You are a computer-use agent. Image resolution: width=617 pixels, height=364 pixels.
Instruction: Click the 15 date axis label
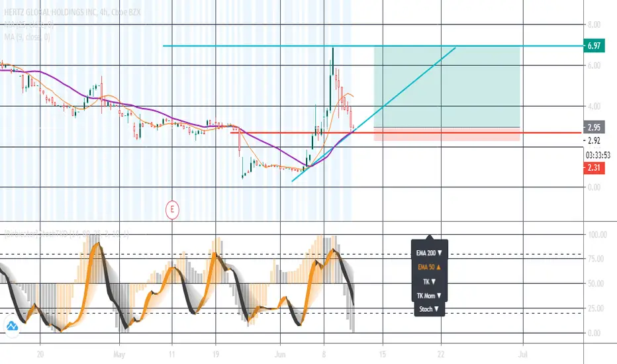pyautogui.click(x=383, y=355)
